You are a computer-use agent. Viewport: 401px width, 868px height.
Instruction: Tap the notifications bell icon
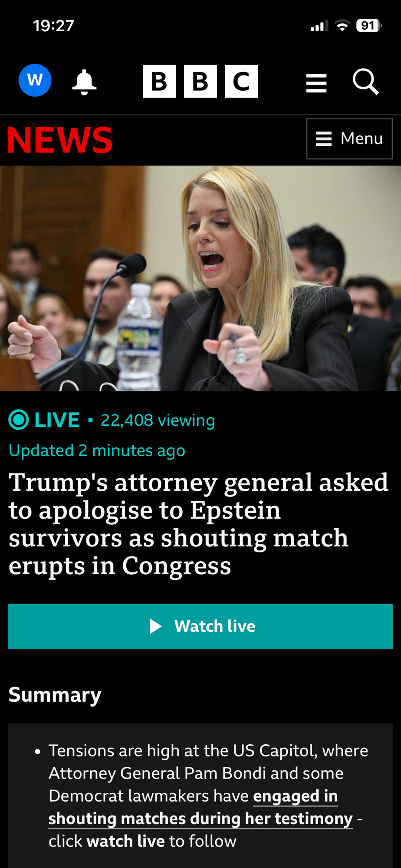pyautogui.click(x=84, y=82)
